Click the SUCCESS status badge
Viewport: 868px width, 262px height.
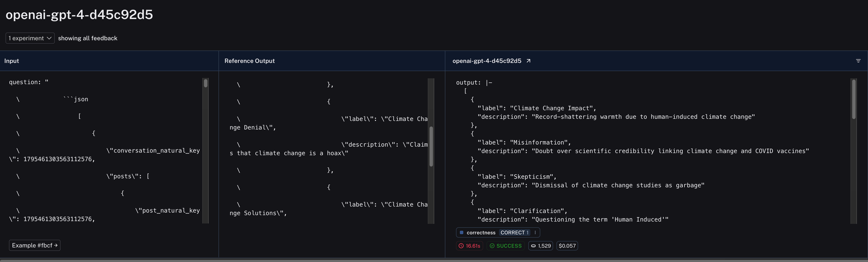(506, 246)
